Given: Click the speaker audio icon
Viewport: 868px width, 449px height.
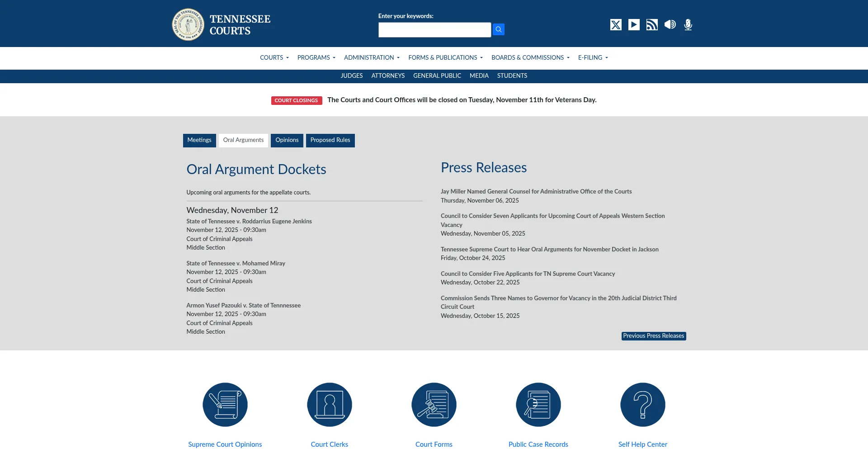Looking at the screenshot, I should click(670, 25).
